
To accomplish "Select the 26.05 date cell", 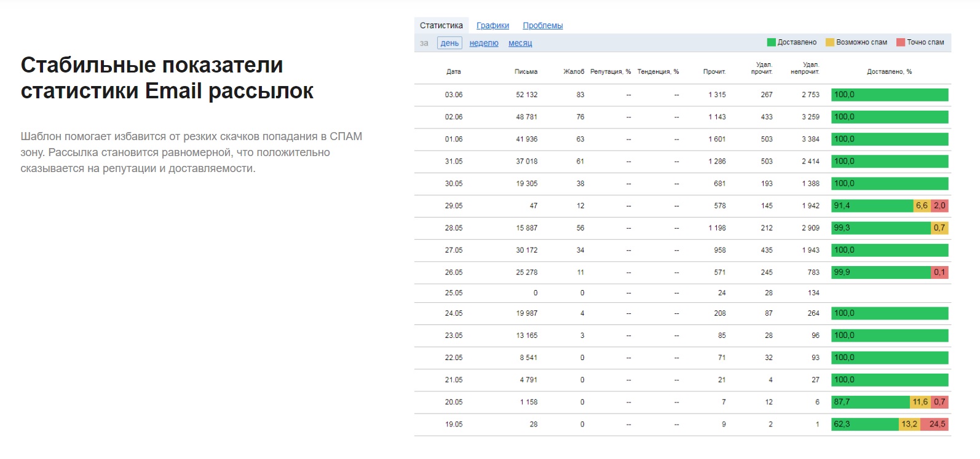I will pyautogui.click(x=454, y=272).
